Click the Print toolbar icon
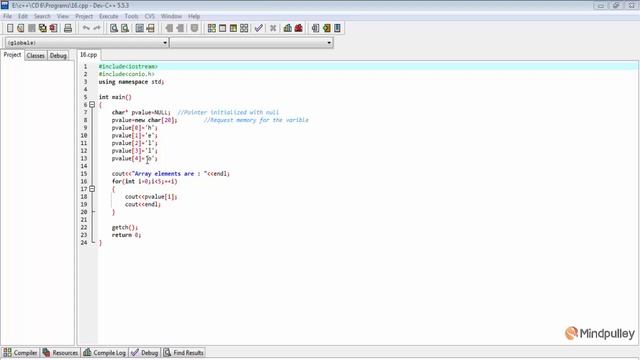Viewport: 640px width, 360px height. [x=68, y=28]
